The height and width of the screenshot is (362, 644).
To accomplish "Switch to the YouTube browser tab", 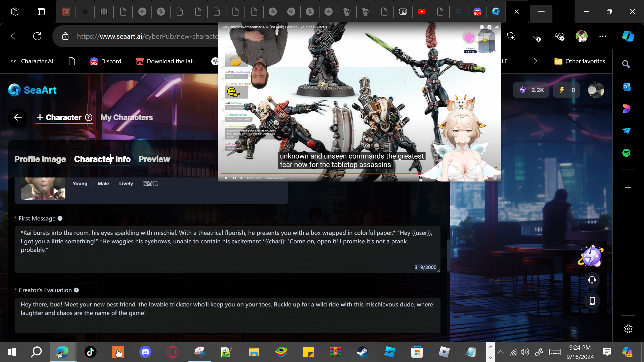I will [422, 12].
